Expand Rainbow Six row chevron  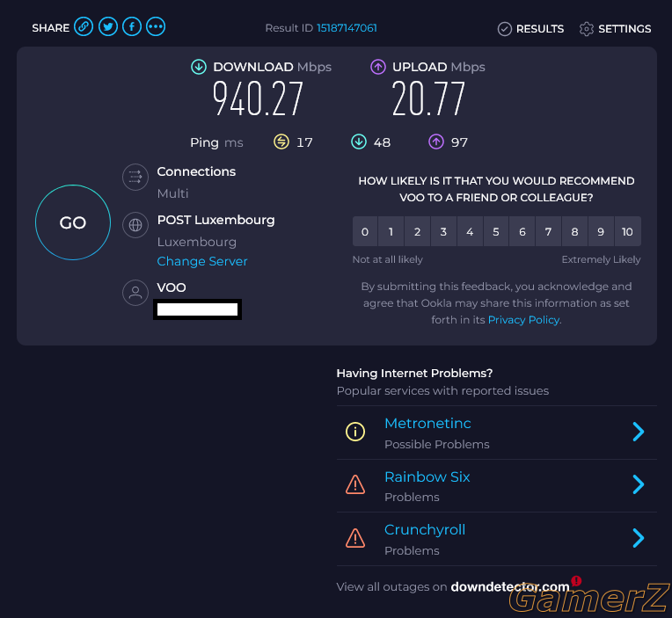coord(639,484)
